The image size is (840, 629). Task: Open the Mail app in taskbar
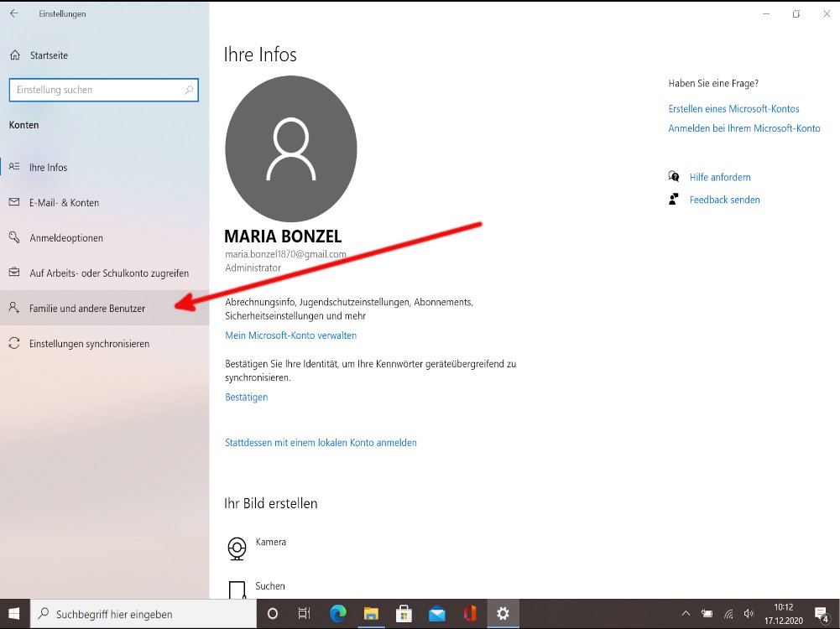tap(436, 613)
